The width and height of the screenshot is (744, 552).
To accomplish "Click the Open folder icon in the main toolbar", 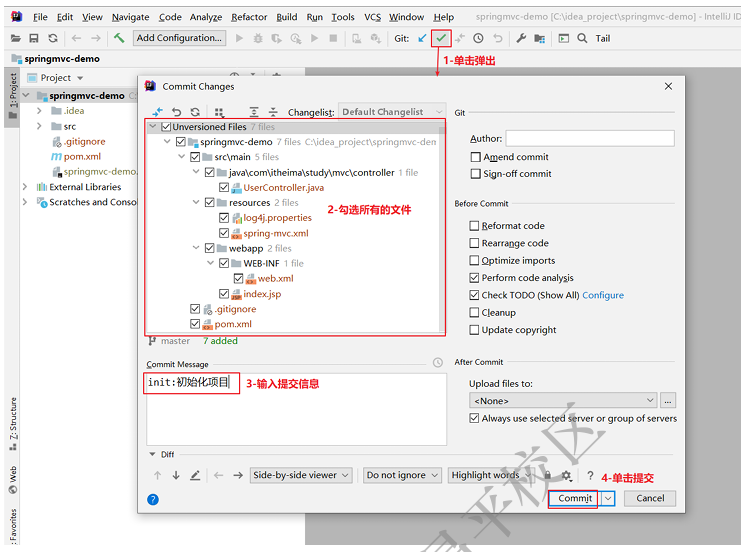I will 16,38.
